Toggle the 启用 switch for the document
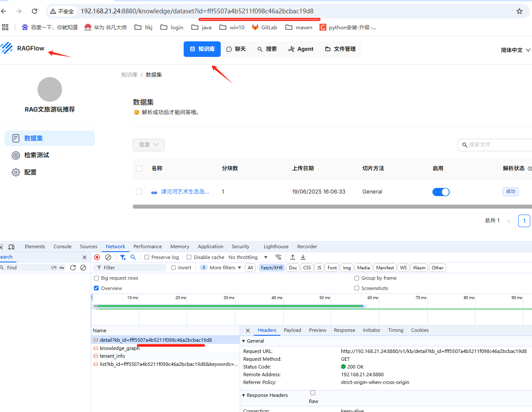Screen dimensions: 532x412 click(x=441, y=192)
